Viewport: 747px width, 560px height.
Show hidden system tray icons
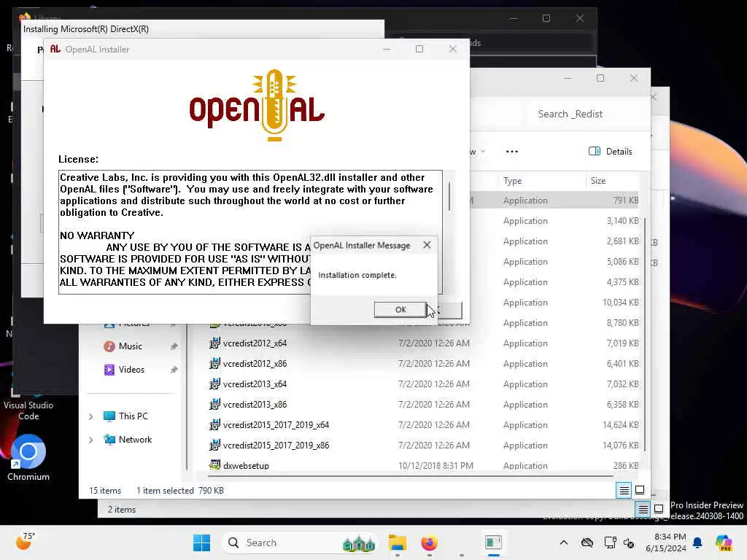564,542
